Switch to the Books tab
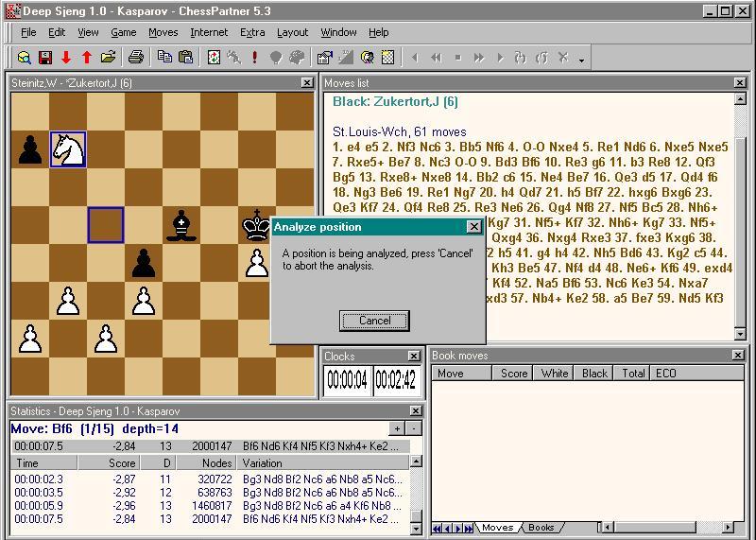756x540 pixels. tap(541, 528)
